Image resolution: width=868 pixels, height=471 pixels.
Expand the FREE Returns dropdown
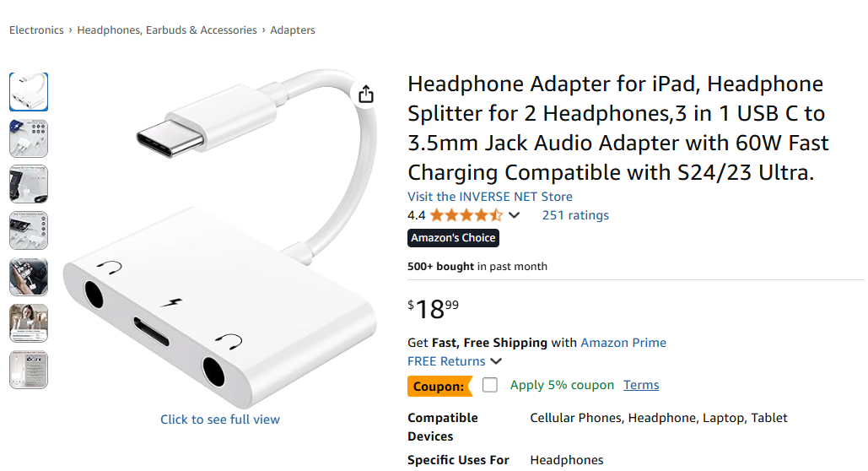pos(496,361)
